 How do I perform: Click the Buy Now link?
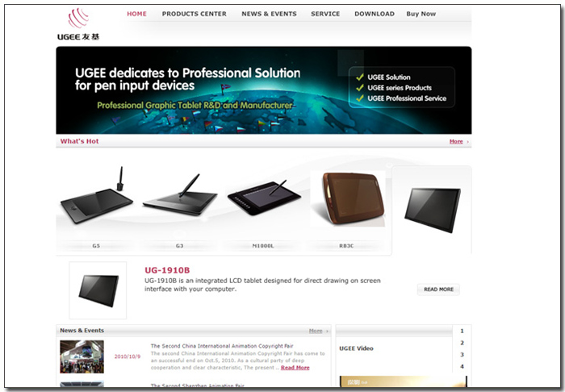[x=421, y=14]
